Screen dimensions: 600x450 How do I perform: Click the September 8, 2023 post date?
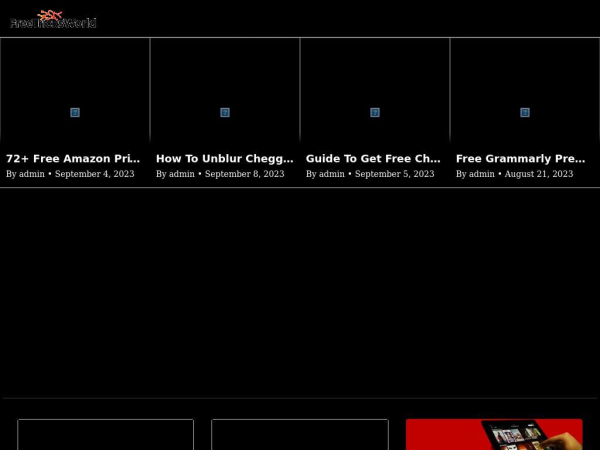[244, 174]
